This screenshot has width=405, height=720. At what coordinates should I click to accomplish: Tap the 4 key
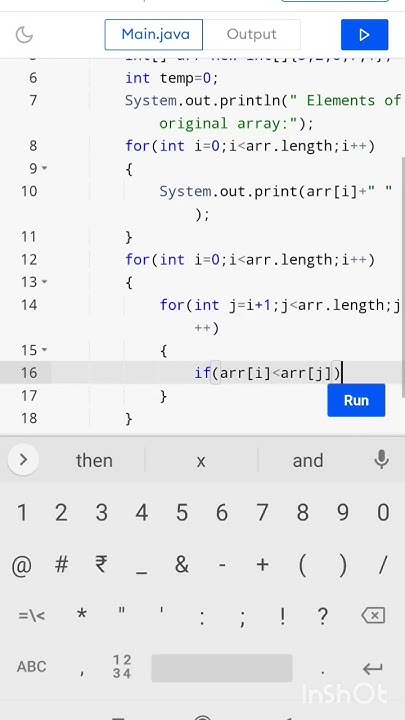tap(142, 512)
